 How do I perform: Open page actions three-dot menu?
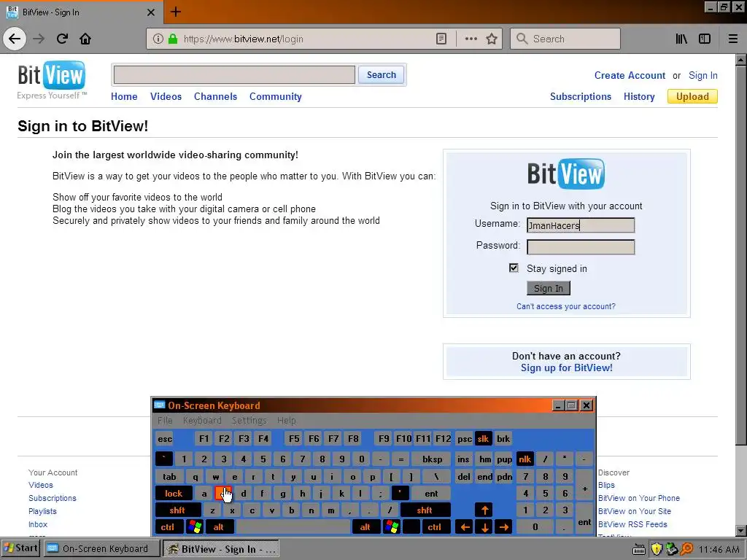pos(471,39)
